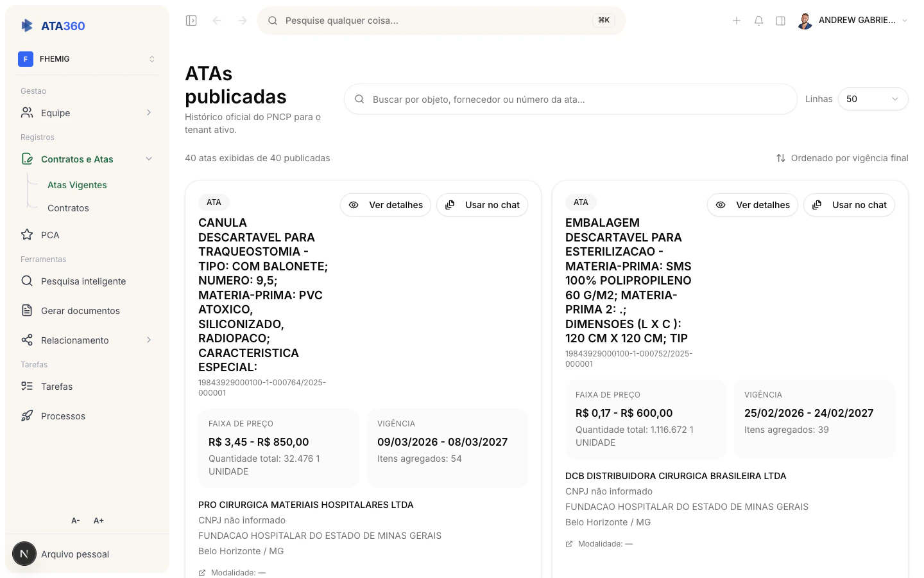Select the PCA star icon

27,234
